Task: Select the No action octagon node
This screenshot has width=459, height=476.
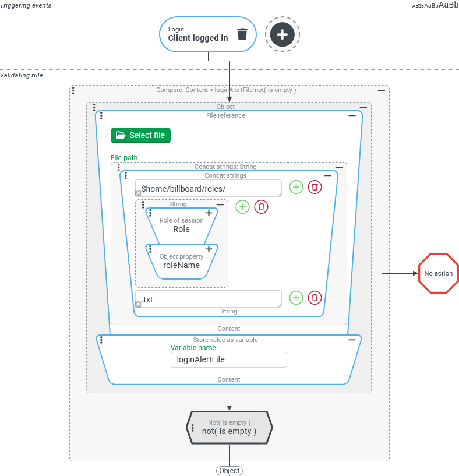Action: 439,273
